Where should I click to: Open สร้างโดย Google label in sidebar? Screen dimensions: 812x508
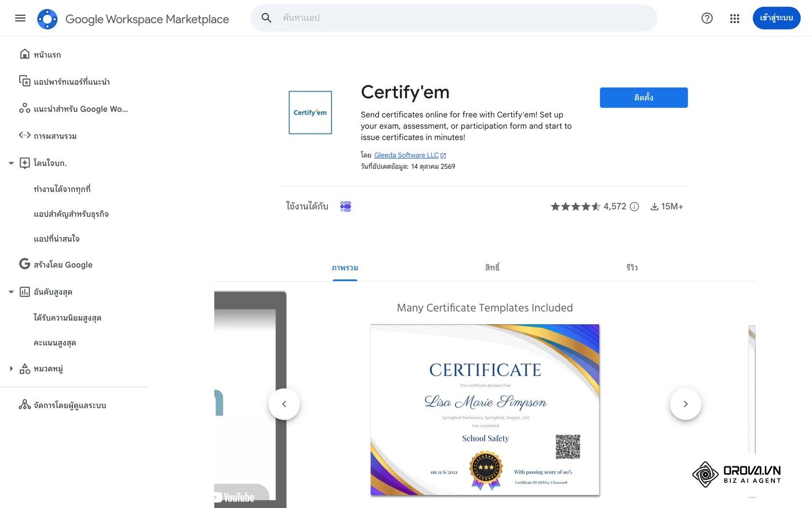point(63,265)
